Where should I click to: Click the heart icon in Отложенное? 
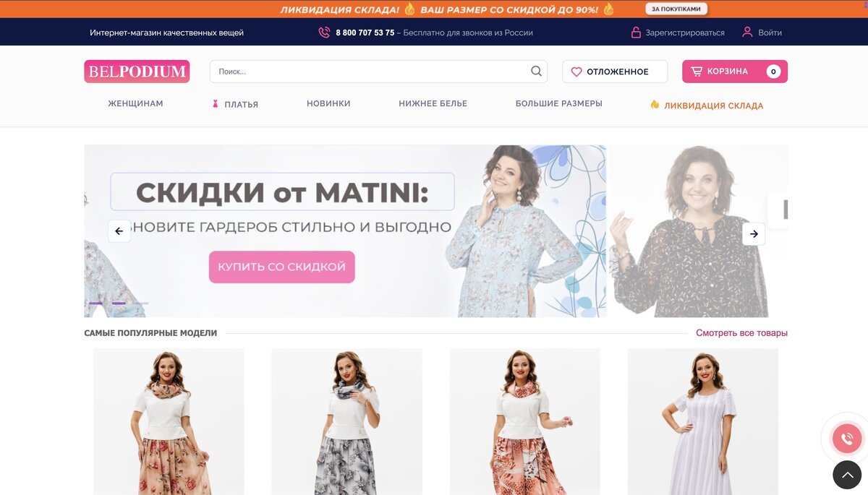point(576,72)
